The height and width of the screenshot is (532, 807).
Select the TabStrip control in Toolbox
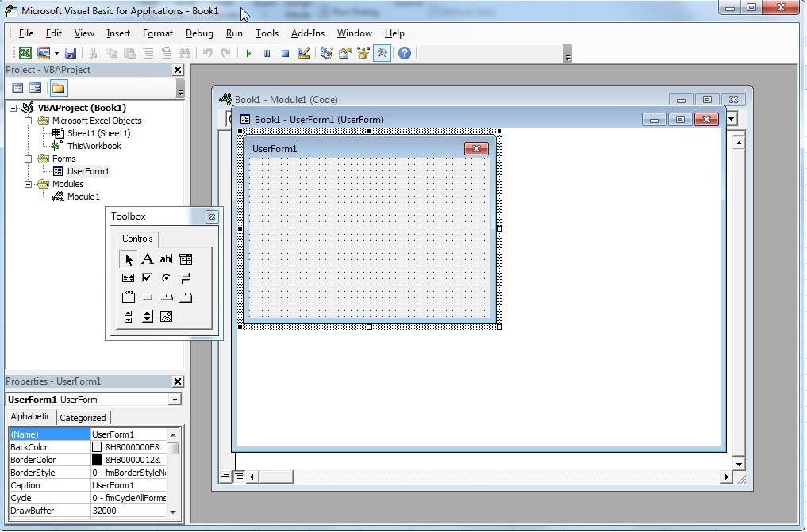[166, 297]
